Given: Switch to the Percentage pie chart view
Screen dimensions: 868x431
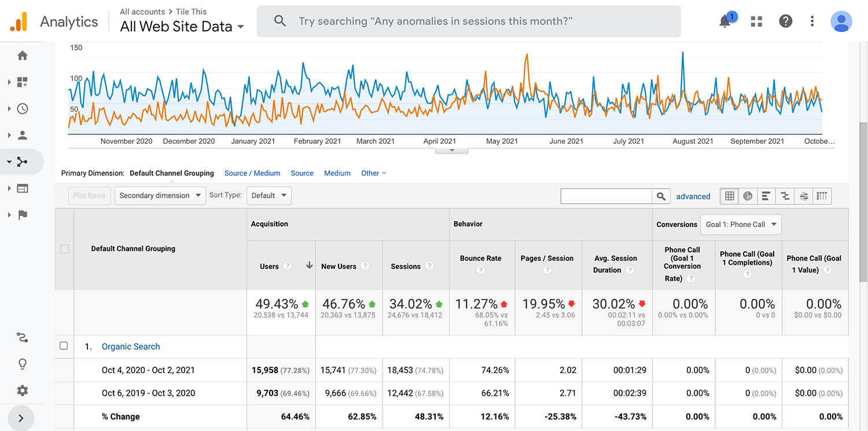Looking at the screenshot, I should tap(748, 196).
